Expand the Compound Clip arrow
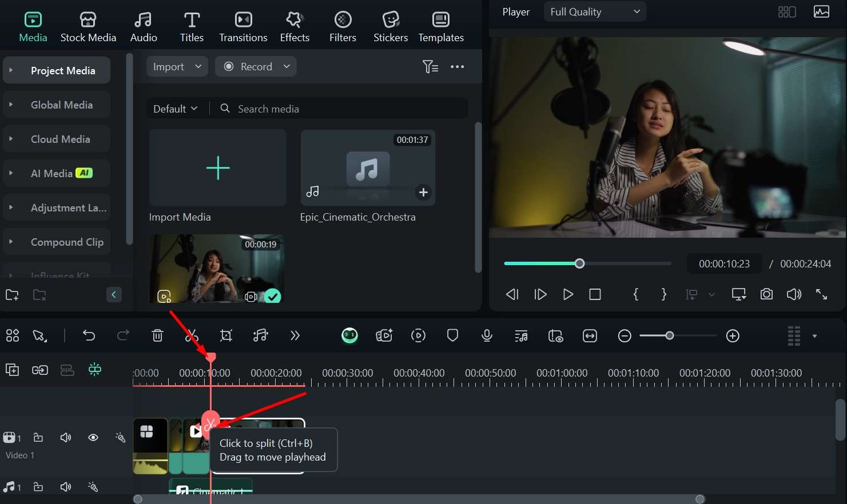This screenshot has width=847, height=504. (x=11, y=242)
